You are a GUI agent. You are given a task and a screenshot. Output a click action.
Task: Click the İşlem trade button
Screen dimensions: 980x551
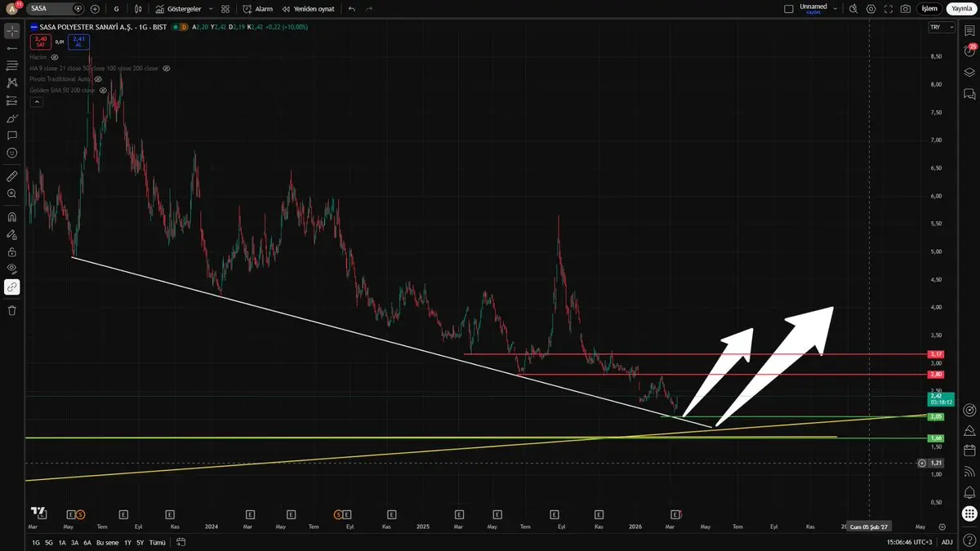pos(929,8)
